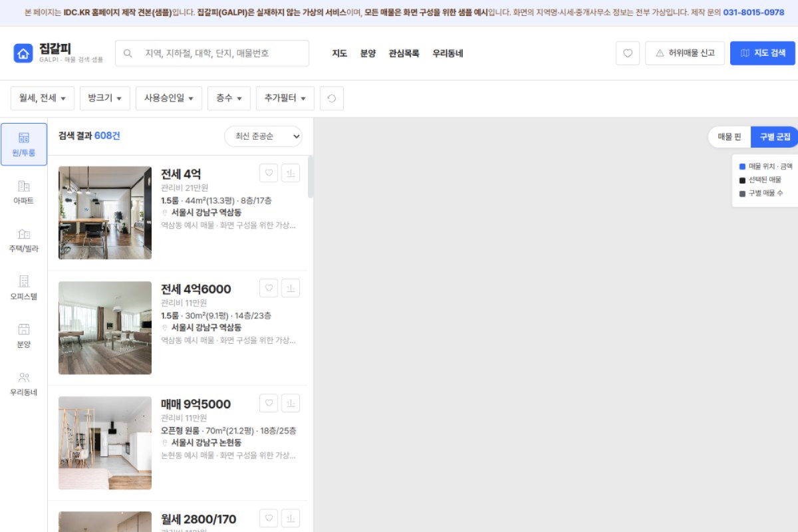Screen dimensions: 798x532
Task: Open the 지도 nav menu
Action: click(340, 53)
